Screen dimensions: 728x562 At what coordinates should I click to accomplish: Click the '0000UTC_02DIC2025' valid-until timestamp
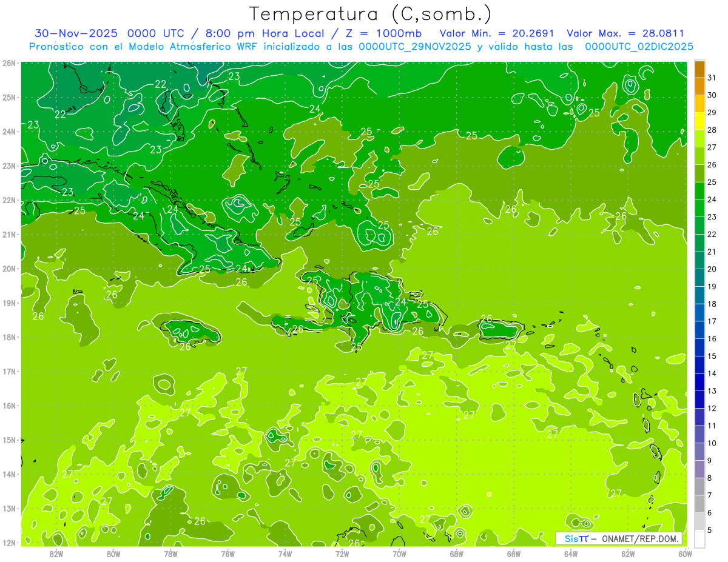[639, 47]
